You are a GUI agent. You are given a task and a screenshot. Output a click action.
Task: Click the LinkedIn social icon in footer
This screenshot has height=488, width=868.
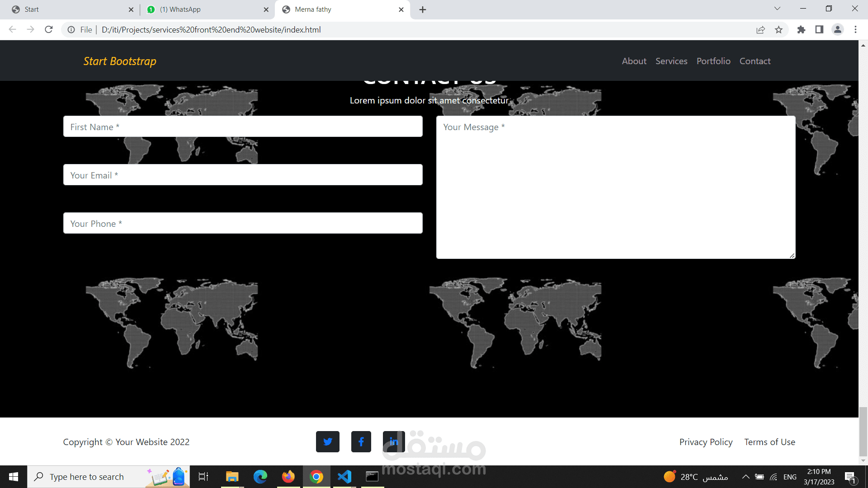coord(394,441)
